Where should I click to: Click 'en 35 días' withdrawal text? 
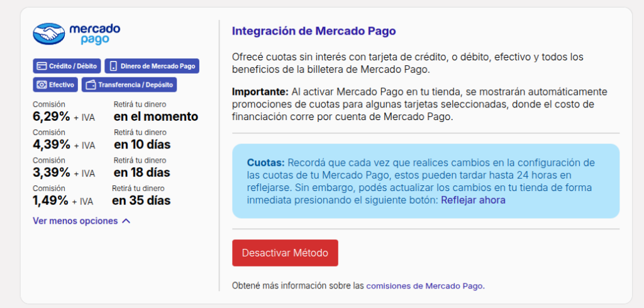click(142, 201)
